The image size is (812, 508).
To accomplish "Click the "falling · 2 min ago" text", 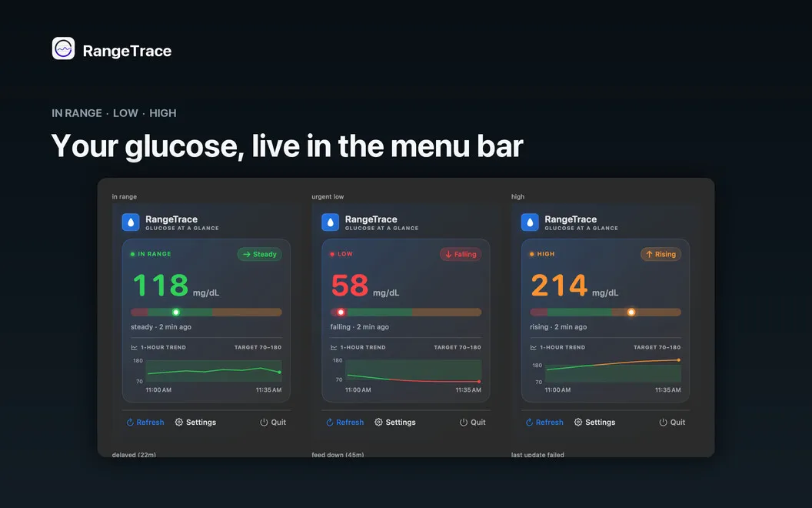I will point(359,327).
